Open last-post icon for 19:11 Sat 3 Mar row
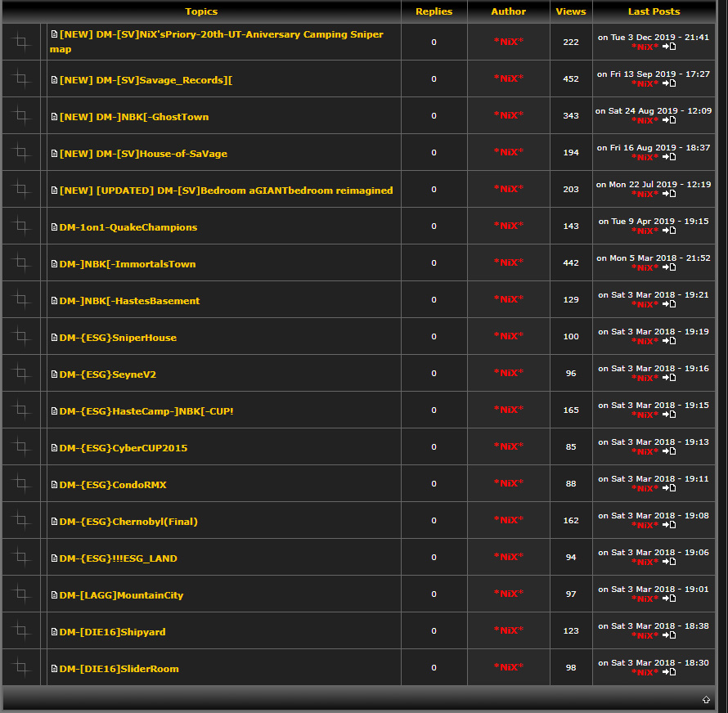 (x=669, y=488)
